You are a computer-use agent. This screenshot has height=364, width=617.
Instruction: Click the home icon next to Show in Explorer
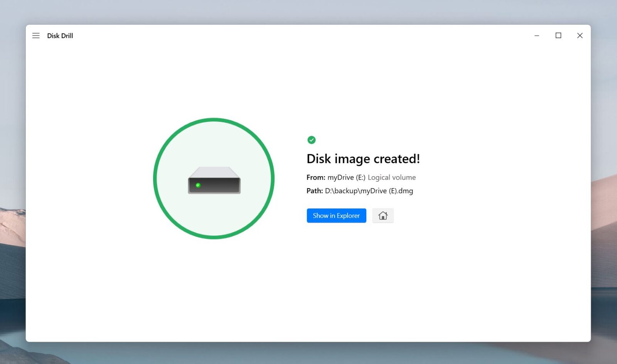pos(383,215)
